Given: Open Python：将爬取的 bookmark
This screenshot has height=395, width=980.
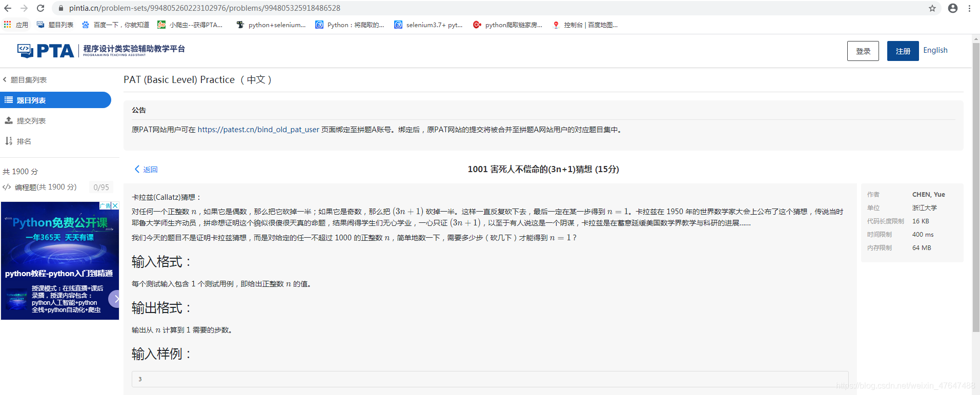Looking at the screenshot, I should tap(350, 25).
